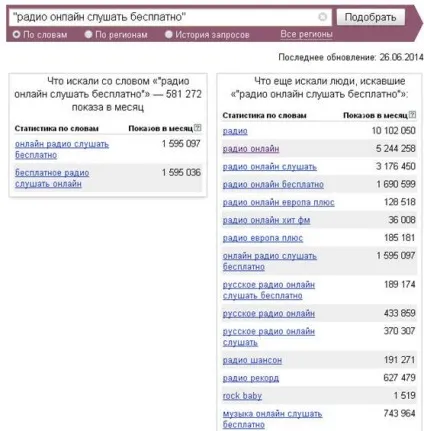
Task: Open the "радио онлайн бесплатно" link
Action: click(273, 184)
